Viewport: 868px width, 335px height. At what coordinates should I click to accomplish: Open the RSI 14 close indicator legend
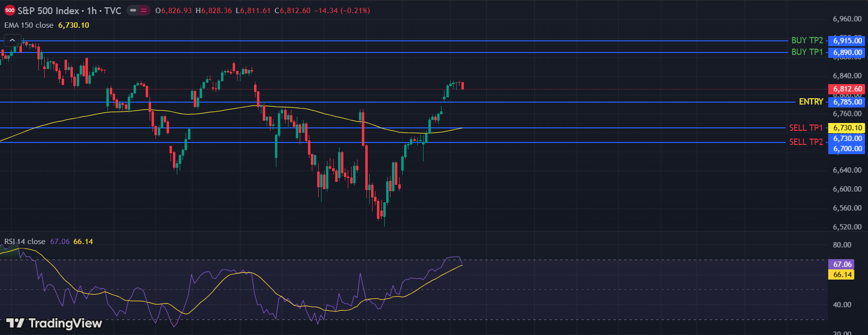point(25,242)
